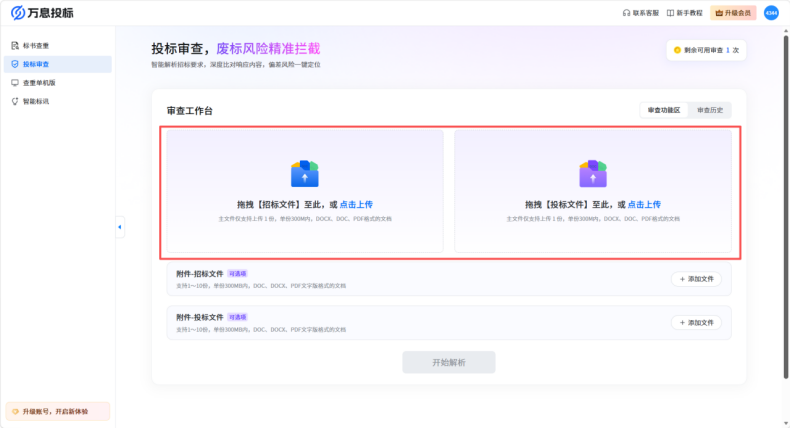Click the book icon beside 新手教程
The image size is (791, 429).
coord(670,13)
